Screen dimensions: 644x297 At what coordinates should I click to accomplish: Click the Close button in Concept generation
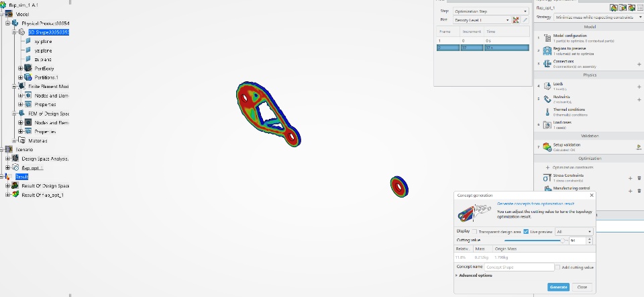click(x=582, y=287)
